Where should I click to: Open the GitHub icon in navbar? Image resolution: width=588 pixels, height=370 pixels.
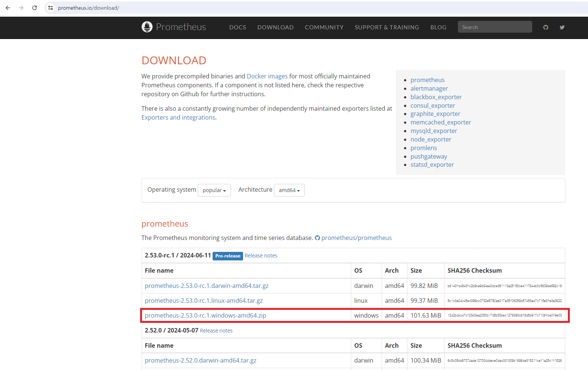point(546,27)
